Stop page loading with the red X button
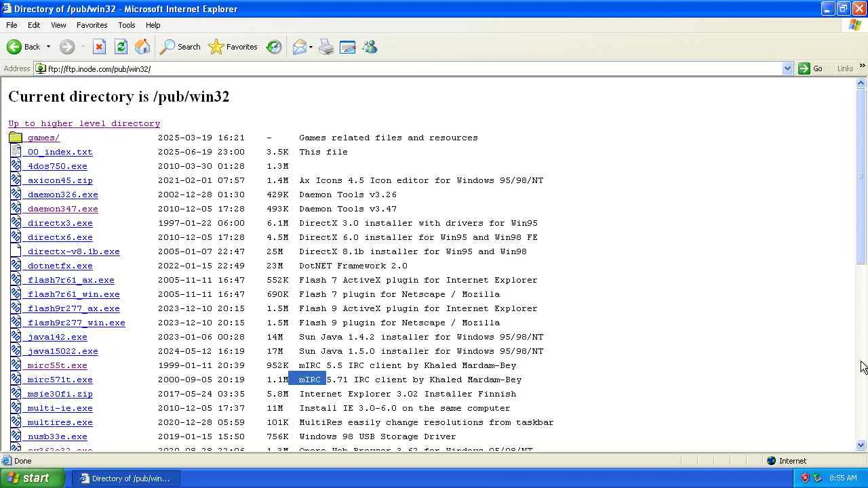868x488 pixels. (x=99, y=47)
